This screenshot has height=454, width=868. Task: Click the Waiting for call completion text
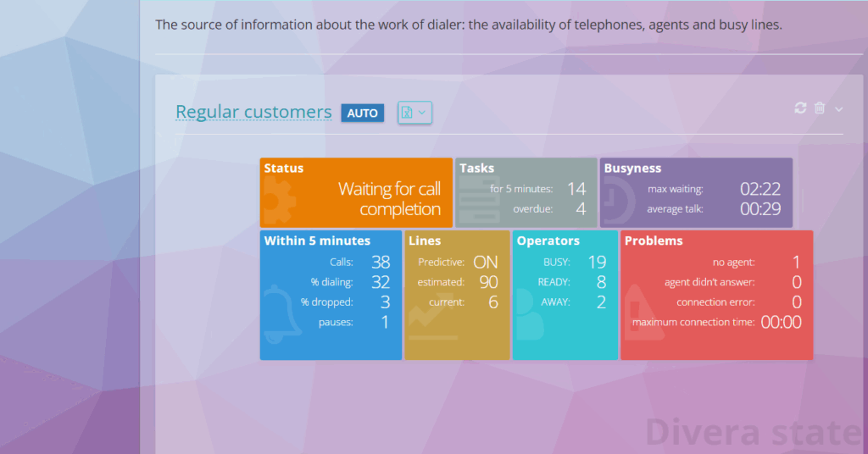point(389,199)
